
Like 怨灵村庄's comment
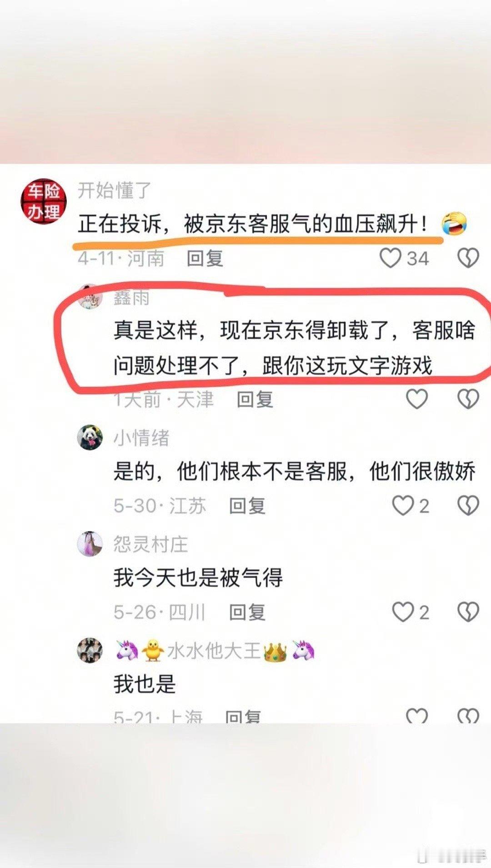coord(403,612)
